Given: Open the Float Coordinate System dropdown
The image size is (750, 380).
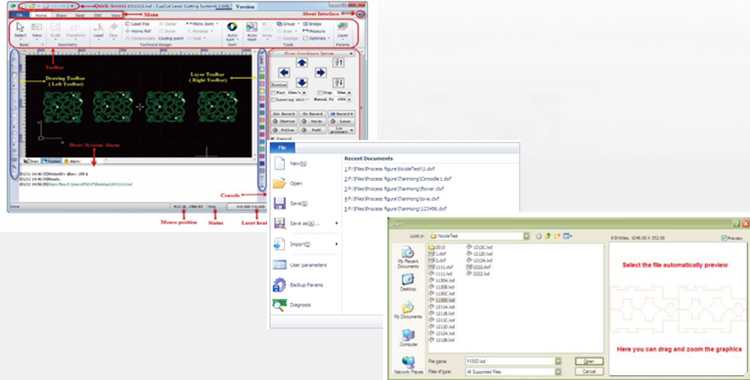Looking at the screenshot, I should click(352, 54).
